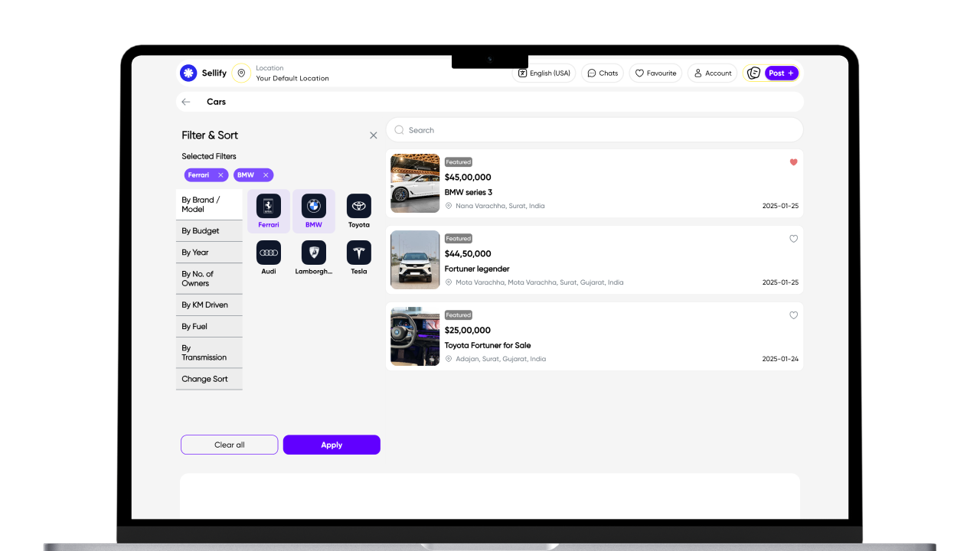Select the Toyota brand icon

tap(359, 206)
